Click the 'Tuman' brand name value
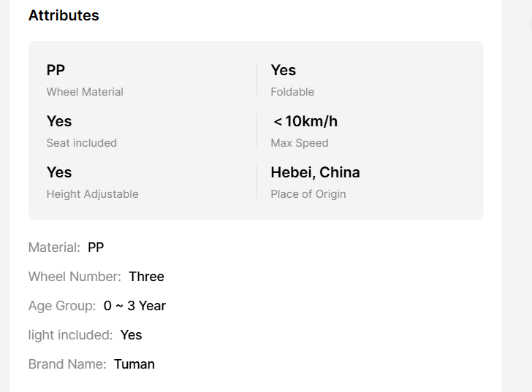The width and height of the screenshot is (532, 392). pos(134,364)
